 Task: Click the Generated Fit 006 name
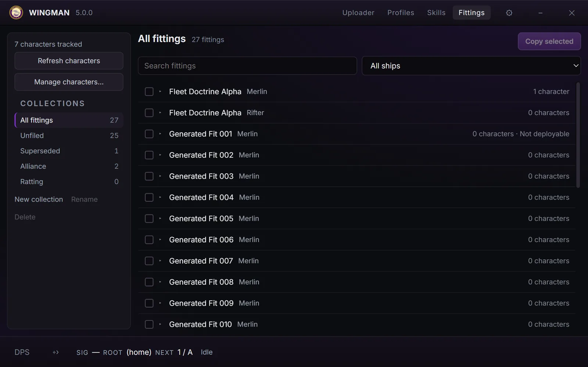coord(201,240)
